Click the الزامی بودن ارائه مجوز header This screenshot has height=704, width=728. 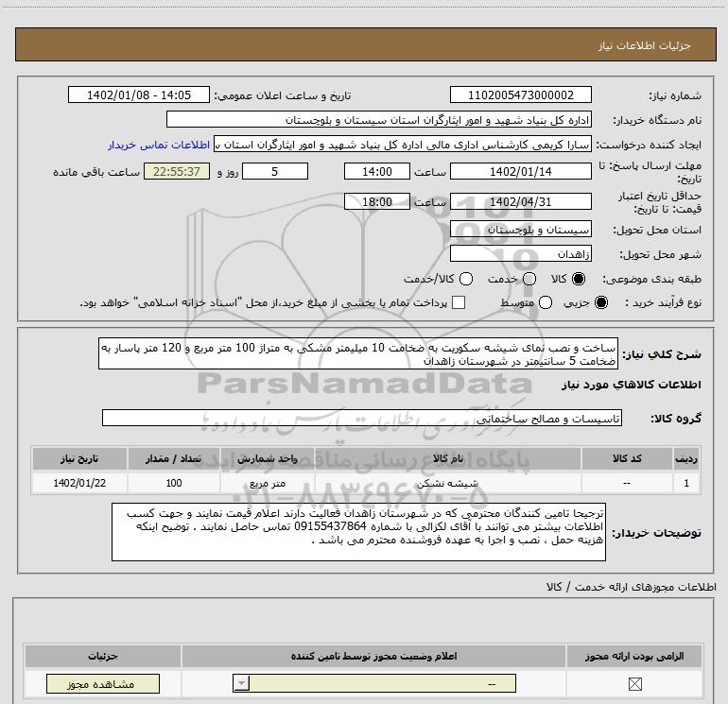[634, 656]
